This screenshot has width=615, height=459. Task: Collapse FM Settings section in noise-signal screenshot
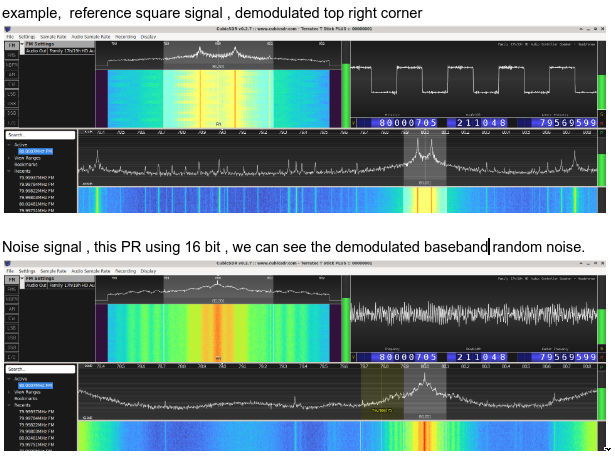point(22,279)
